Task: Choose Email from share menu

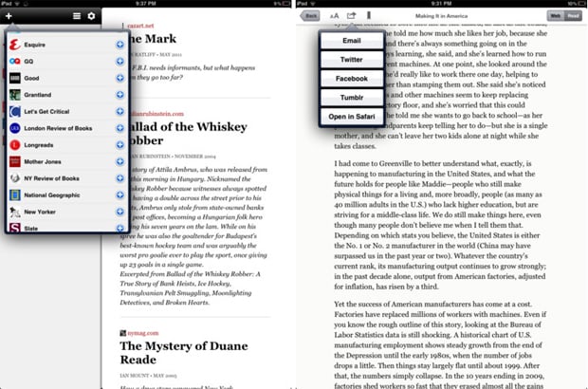Action: (x=352, y=41)
